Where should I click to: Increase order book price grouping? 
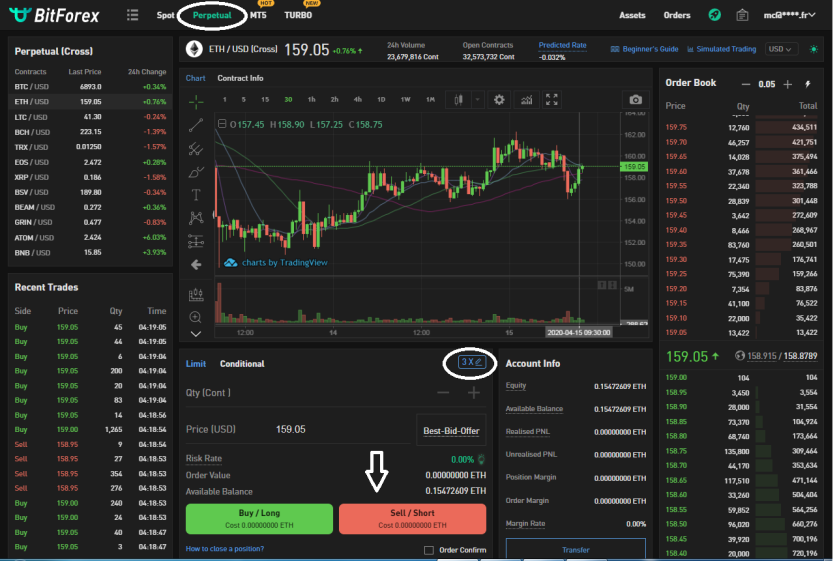tap(787, 84)
